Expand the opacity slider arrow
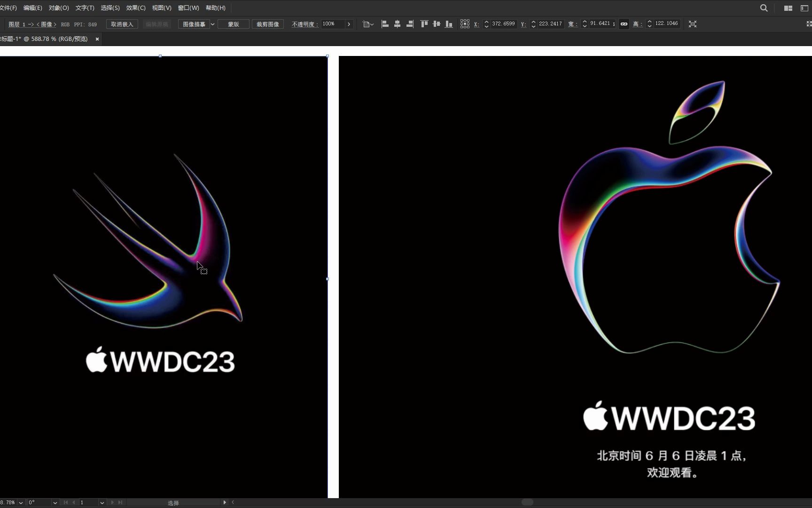 (349, 24)
